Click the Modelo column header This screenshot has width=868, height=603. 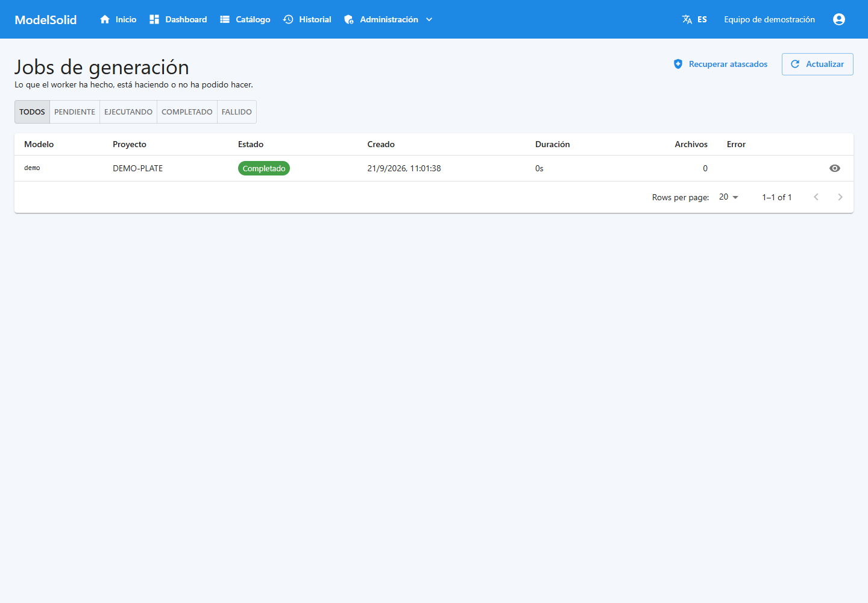(39, 144)
